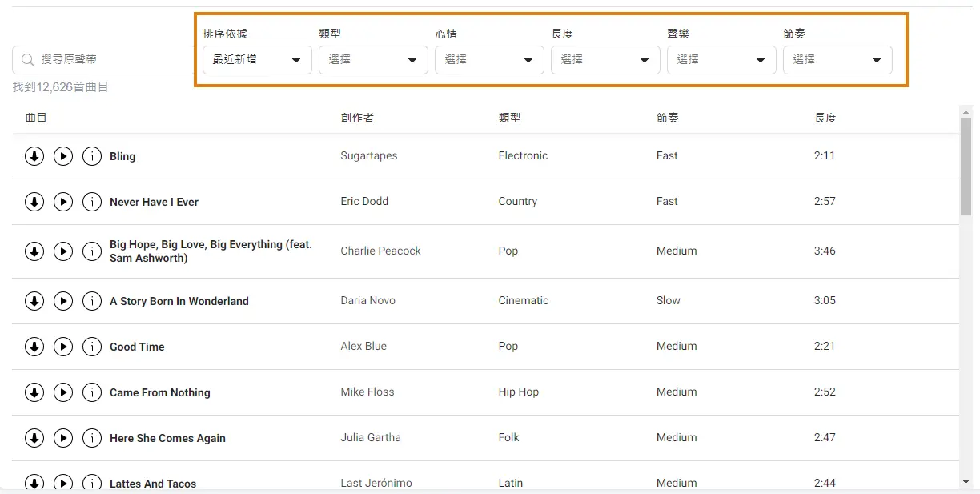Click the 創作者 column header
Viewport: 980px width, 494px height.
click(357, 118)
